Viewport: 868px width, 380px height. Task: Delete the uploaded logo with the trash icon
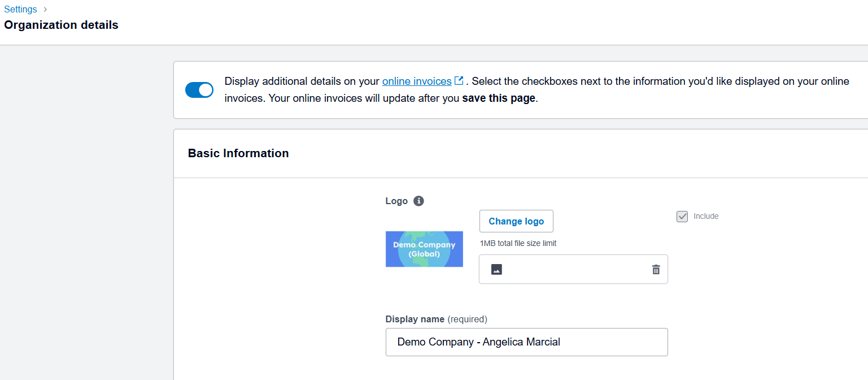click(656, 269)
